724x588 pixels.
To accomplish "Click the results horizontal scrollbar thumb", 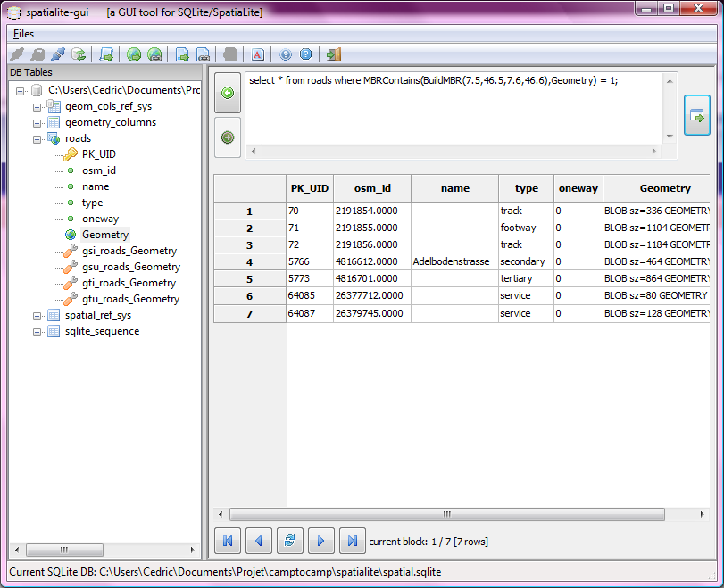I will [x=447, y=514].
